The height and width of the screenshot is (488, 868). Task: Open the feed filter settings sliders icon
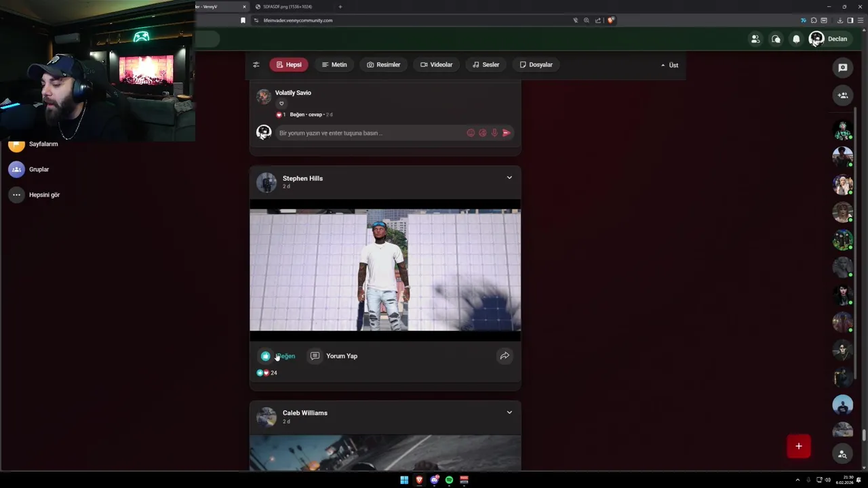pyautogui.click(x=256, y=64)
